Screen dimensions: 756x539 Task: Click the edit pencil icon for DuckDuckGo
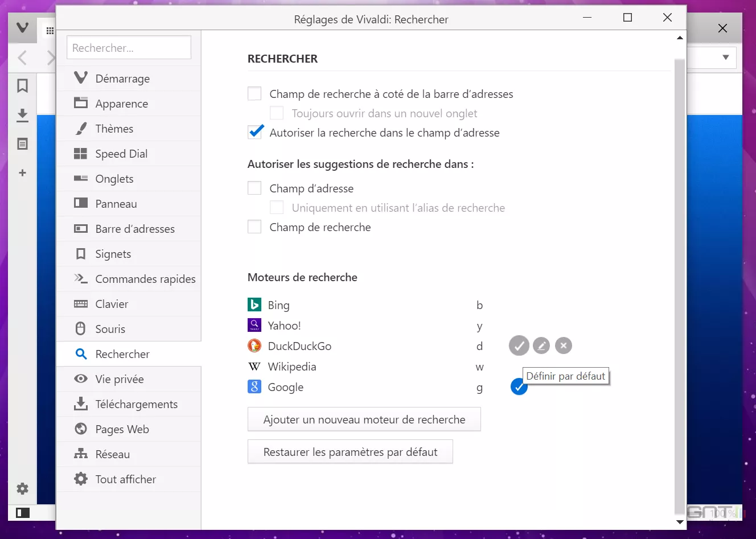tap(541, 345)
